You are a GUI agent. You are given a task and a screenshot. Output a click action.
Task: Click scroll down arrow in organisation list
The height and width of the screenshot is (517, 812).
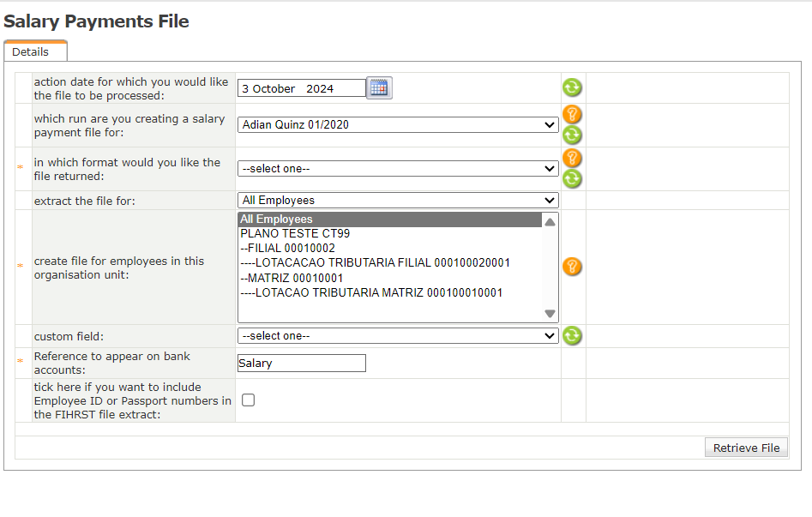(550, 314)
